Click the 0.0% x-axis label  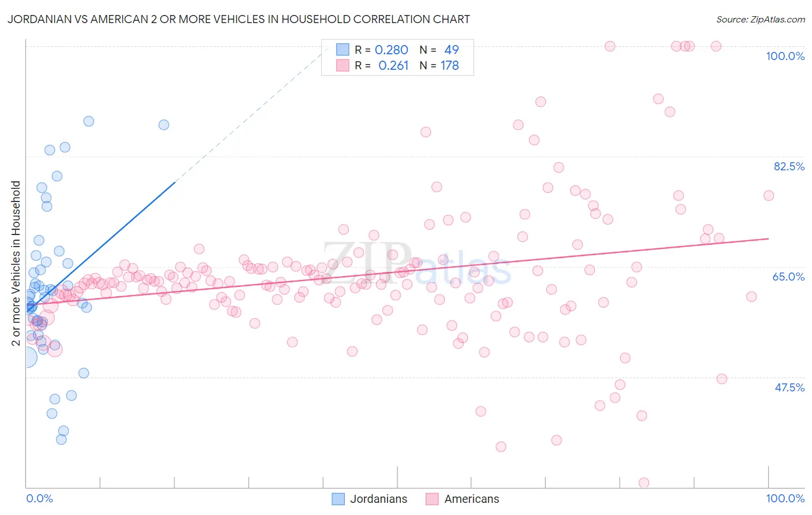[39, 498]
